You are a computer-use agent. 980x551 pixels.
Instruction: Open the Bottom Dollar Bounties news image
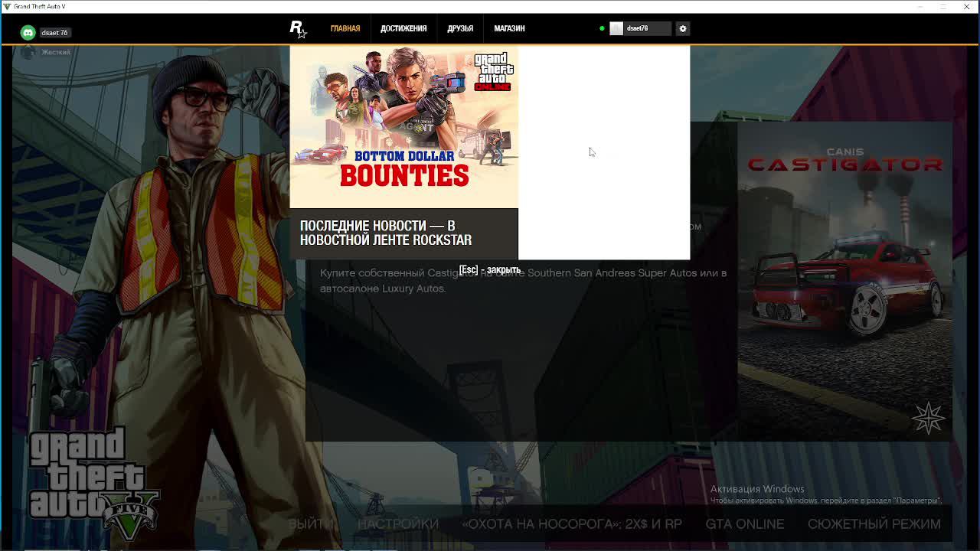click(x=403, y=126)
